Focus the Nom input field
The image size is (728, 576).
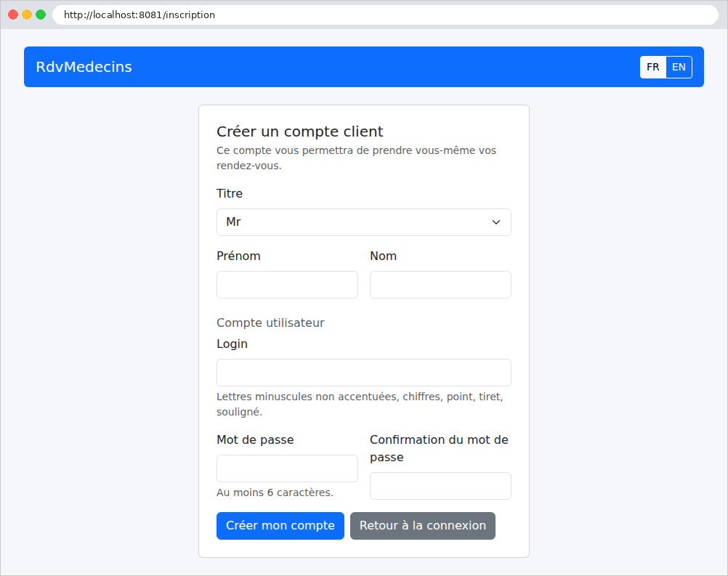coord(440,285)
